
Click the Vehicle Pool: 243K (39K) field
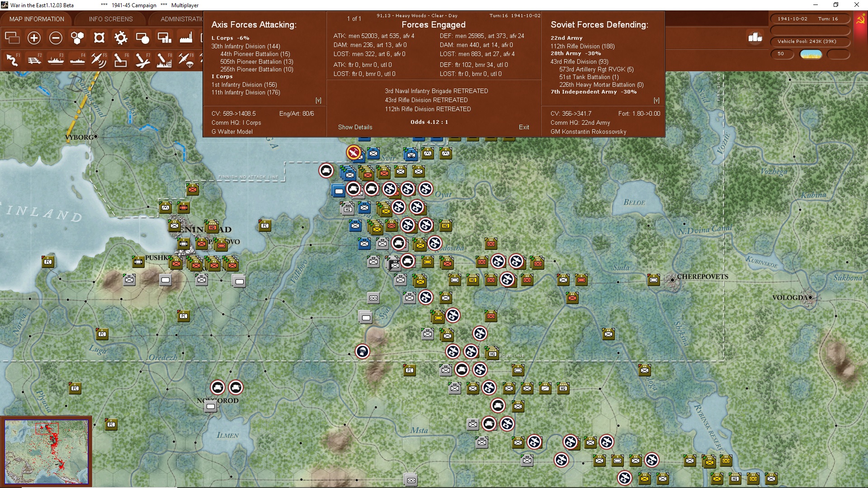click(x=810, y=42)
